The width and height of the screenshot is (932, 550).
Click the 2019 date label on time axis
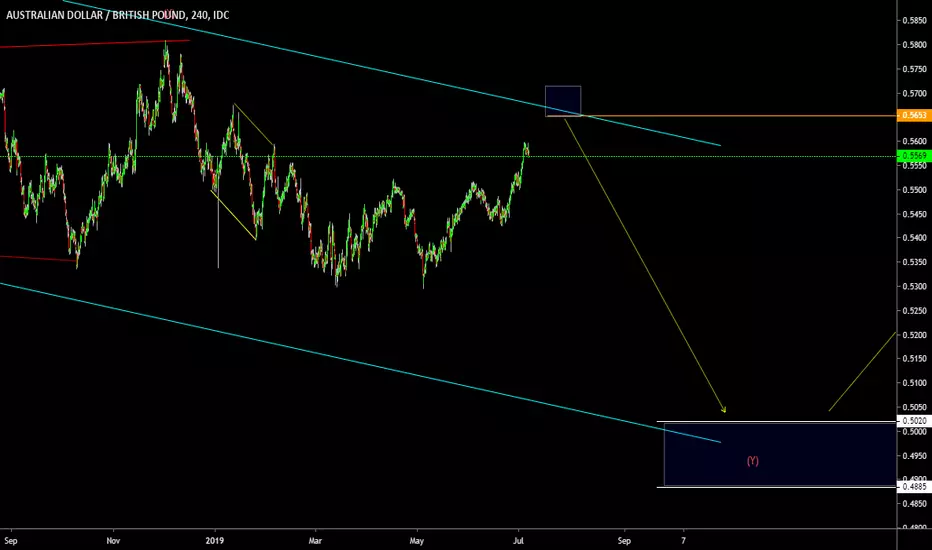pyautogui.click(x=215, y=540)
